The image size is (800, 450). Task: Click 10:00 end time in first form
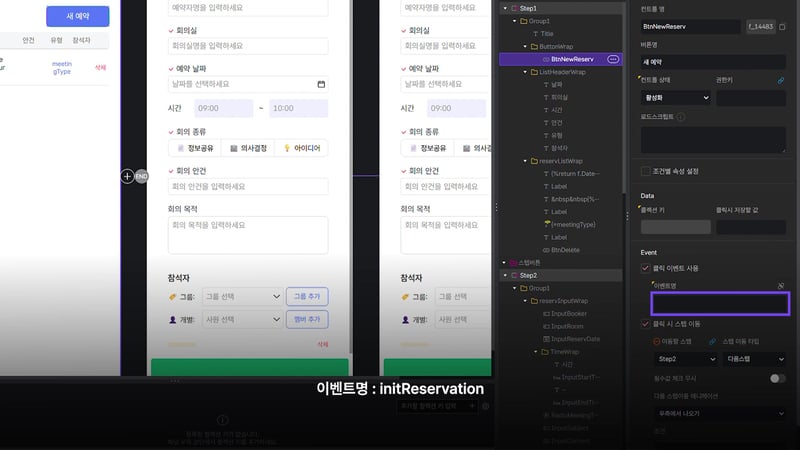click(x=298, y=108)
